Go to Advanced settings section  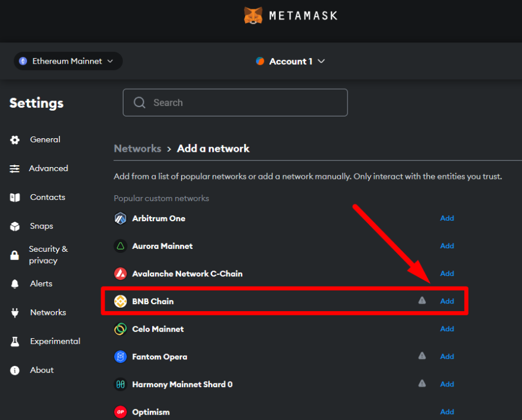(48, 169)
